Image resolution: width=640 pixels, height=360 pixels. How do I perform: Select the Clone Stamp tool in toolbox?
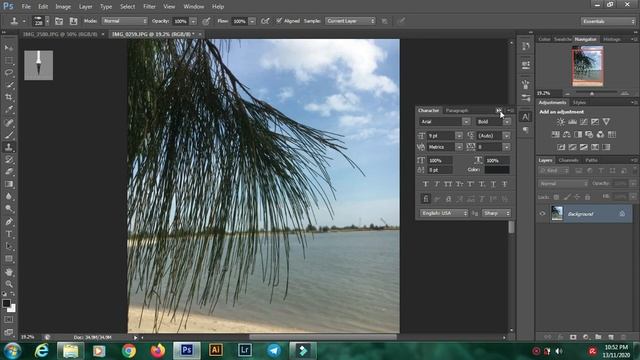coord(9,147)
